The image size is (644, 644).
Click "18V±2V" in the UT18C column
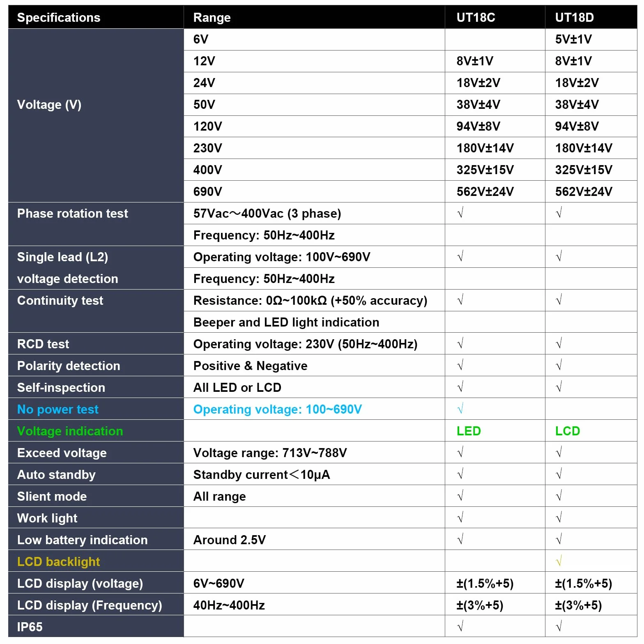[478, 83]
